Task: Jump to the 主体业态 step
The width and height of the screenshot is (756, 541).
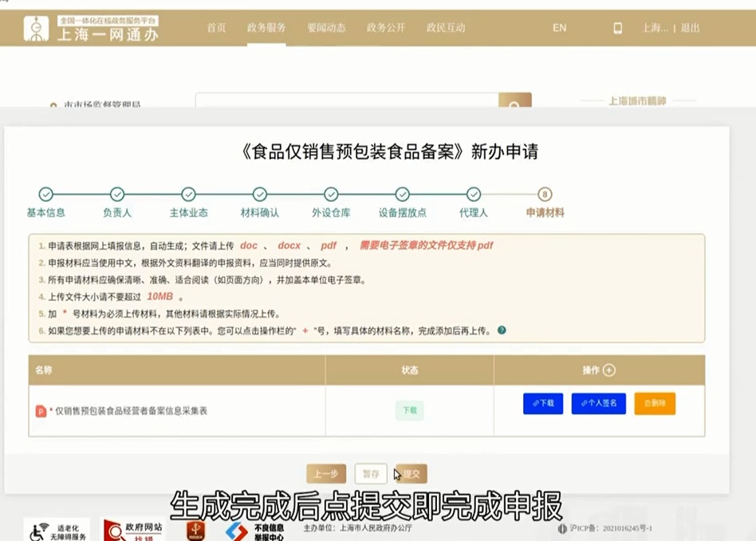Action: point(188,195)
